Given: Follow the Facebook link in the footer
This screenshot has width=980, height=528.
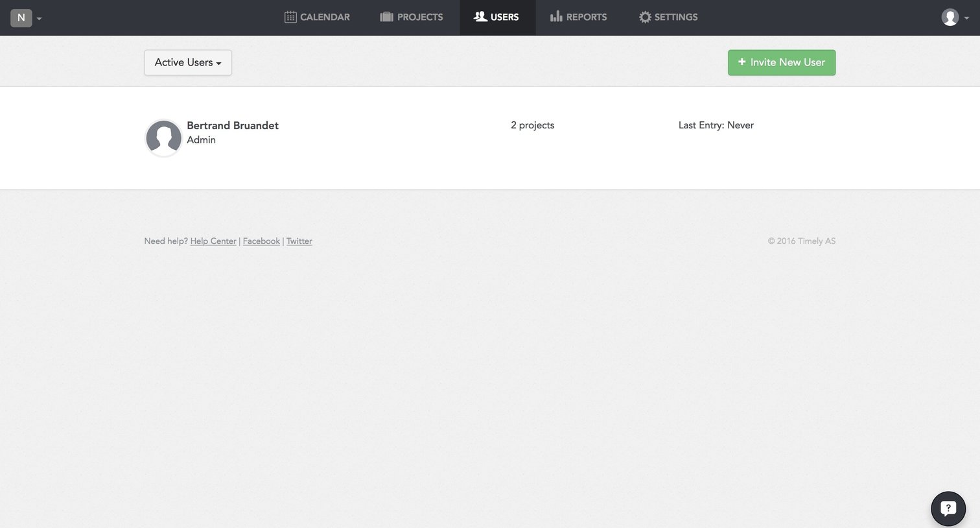Looking at the screenshot, I should pos(261,241).
